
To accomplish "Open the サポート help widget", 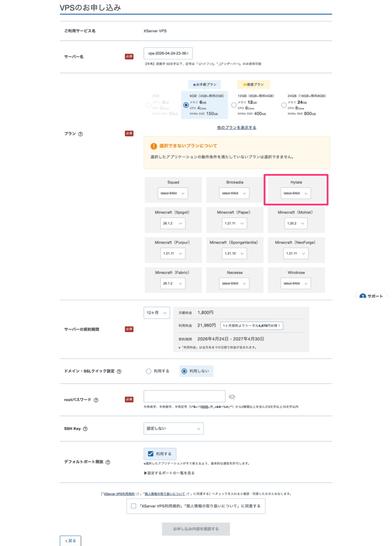I will (x=371, y=296).
